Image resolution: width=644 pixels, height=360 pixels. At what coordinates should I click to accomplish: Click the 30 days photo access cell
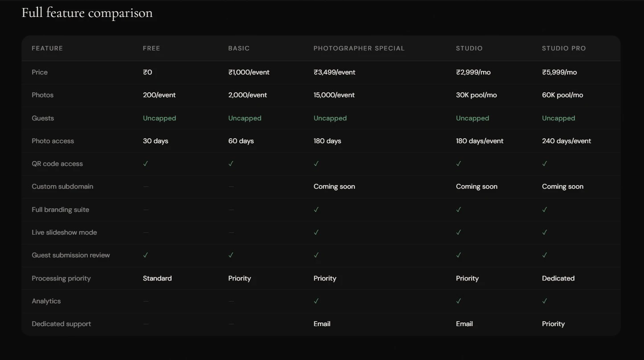click(156, 141)
